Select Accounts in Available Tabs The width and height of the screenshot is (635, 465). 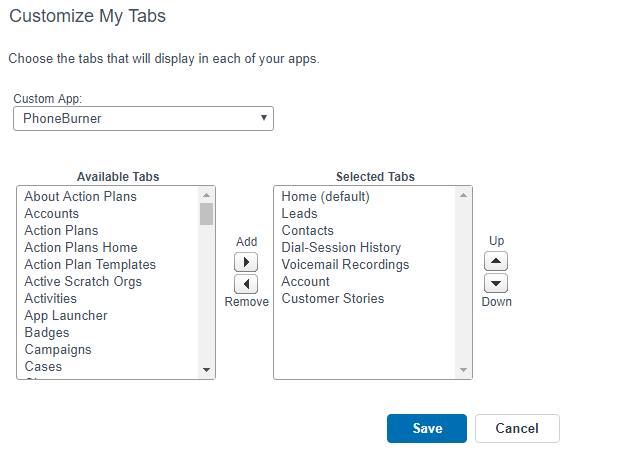(x=52, y=213)
